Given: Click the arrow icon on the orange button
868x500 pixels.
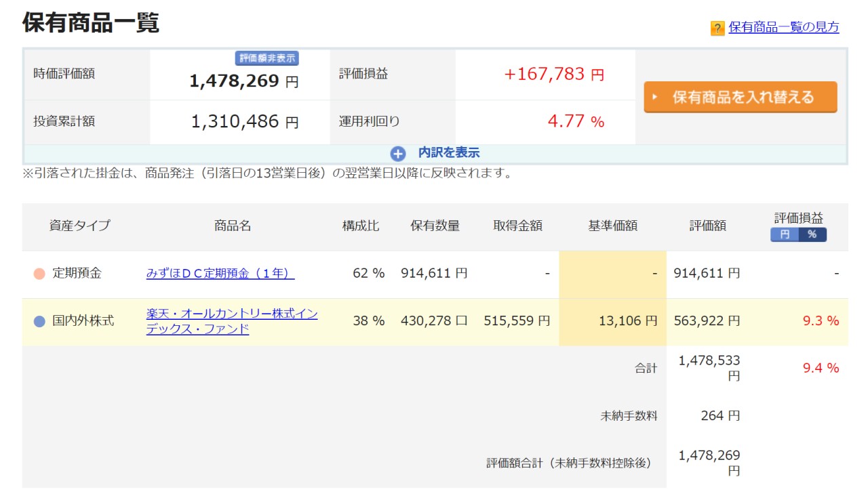Looking at the screenshot, I should (655, 98).
